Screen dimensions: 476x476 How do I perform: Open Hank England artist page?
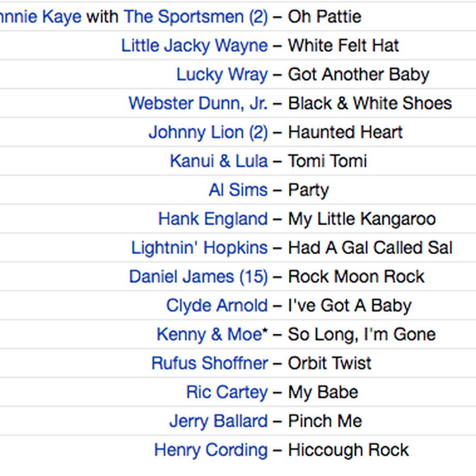click(213, 219)
